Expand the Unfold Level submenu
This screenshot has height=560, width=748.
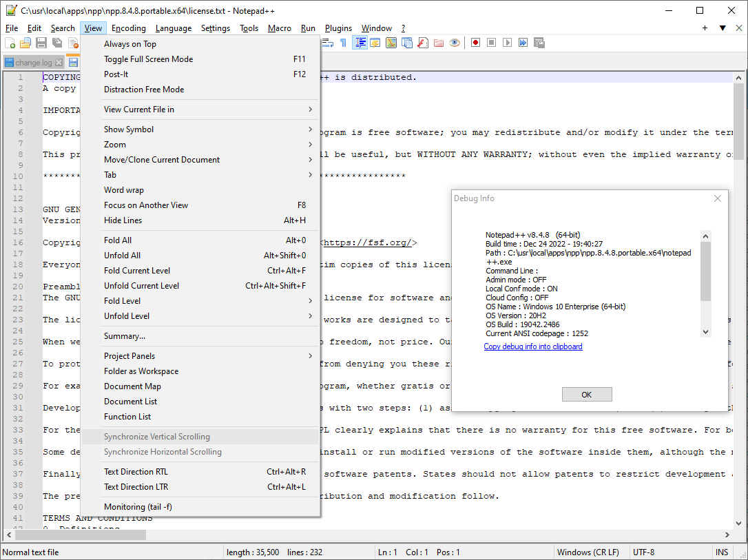[200, 316]
